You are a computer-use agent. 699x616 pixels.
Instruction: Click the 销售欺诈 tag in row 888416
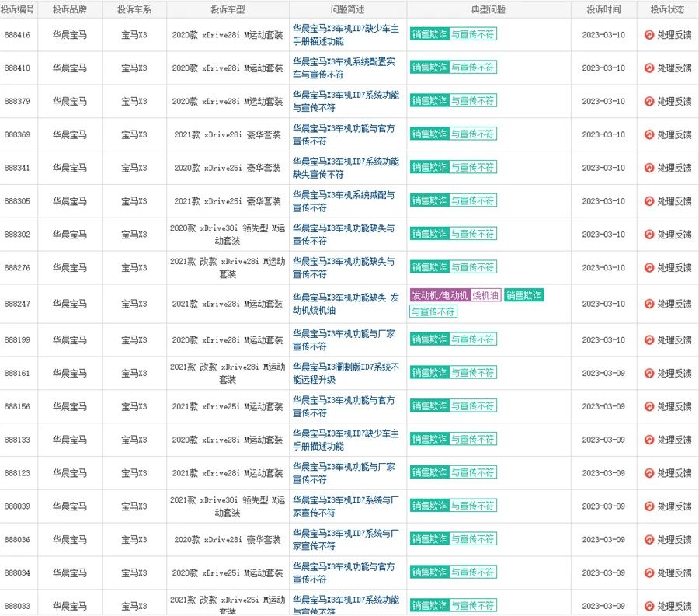pos(429,34)
